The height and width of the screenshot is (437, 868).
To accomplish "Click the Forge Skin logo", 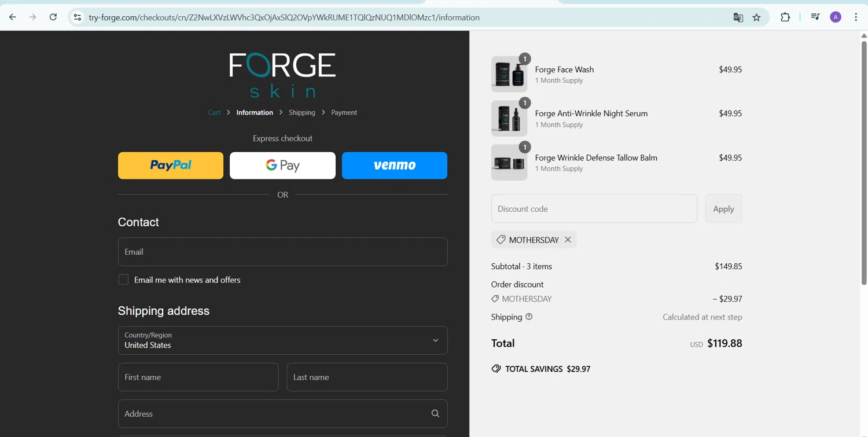I will (282, 75).
